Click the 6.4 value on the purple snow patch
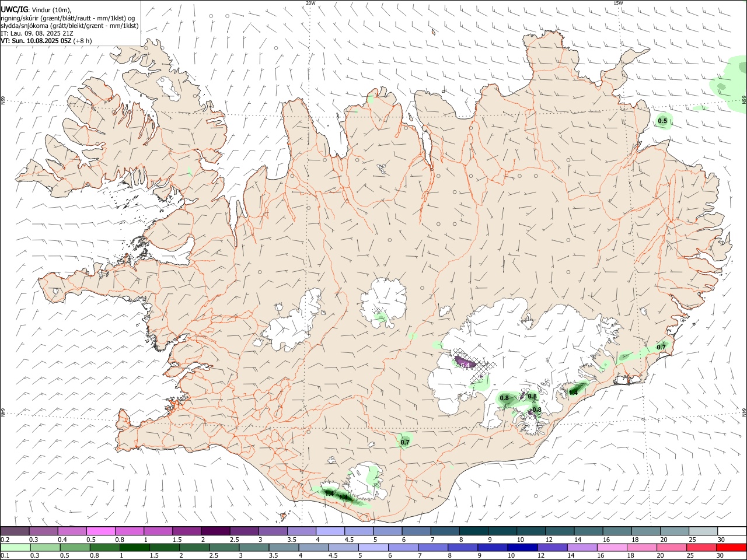747x560 pixels. [465, 365]
